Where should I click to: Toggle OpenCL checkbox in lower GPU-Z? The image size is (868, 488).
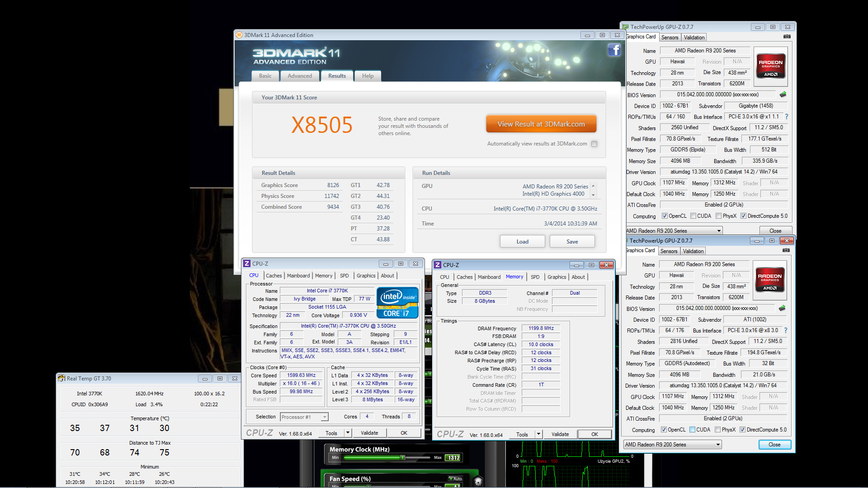point(664,430)
